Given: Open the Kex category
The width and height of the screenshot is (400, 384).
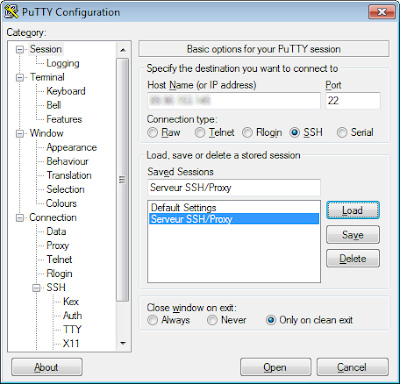Looking at the screenshot, I should point(71,301).
